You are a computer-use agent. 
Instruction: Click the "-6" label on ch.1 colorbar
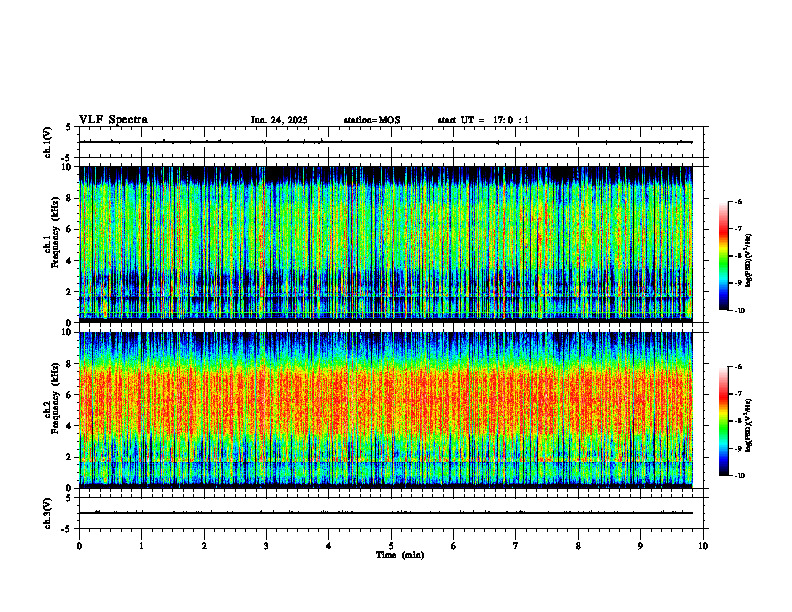pyautogui.click(x=738, y=201)
